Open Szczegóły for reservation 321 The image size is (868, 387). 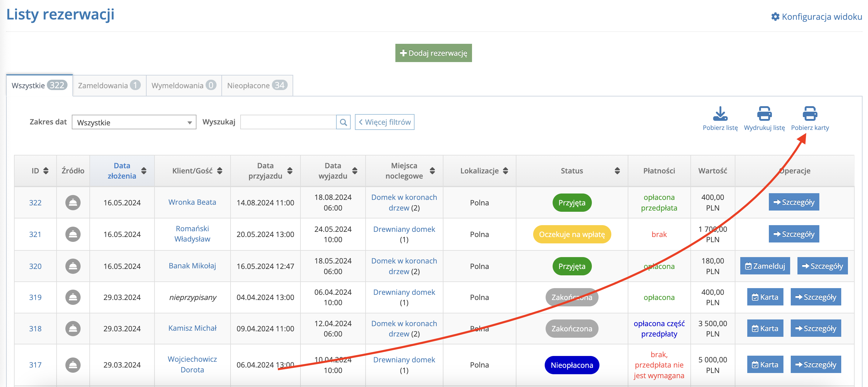(x=794, y=234)
